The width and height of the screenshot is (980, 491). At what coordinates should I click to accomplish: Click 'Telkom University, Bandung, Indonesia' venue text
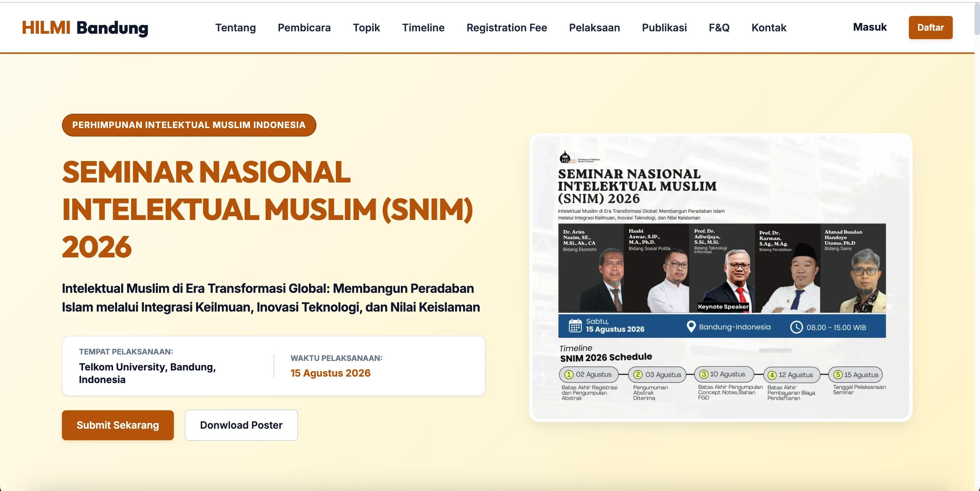[147, 373]
